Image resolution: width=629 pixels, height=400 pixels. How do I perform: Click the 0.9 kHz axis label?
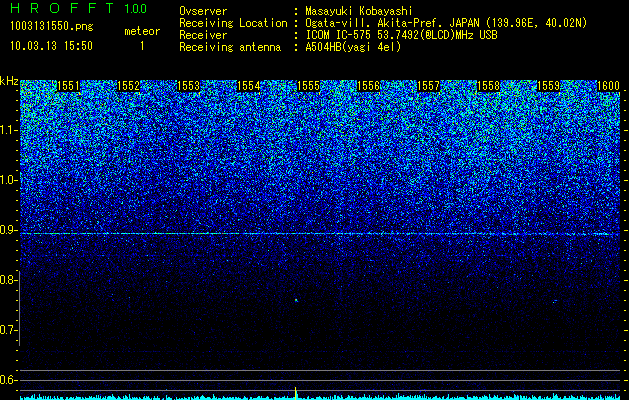tap(8, 230)
